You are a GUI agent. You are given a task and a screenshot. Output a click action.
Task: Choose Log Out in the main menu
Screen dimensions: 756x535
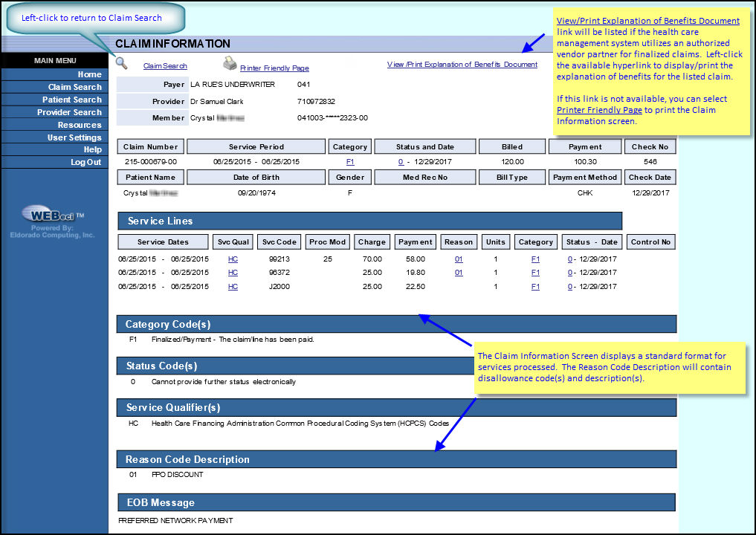click(x=85, y=162)
